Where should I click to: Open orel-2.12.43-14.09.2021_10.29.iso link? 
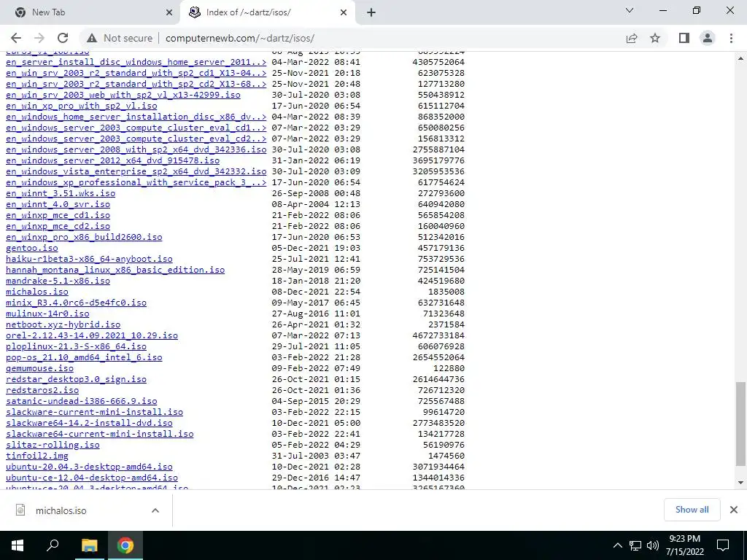(92, 335)
